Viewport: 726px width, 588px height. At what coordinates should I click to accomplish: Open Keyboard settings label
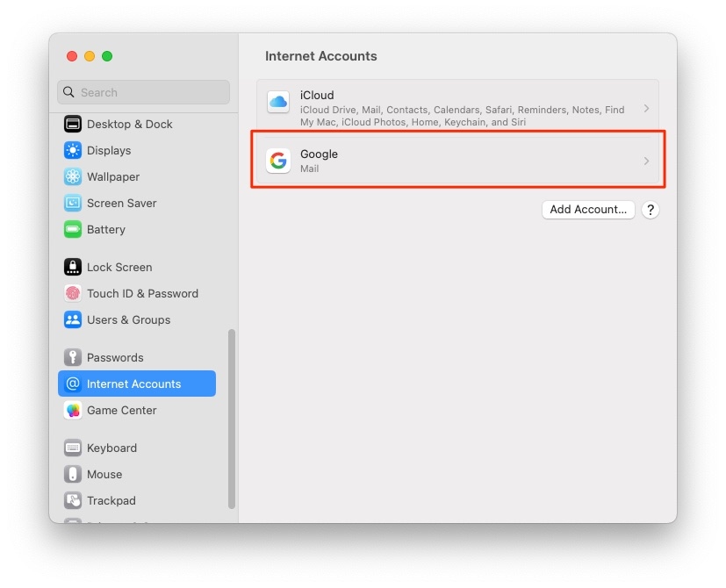click(112, 448)
